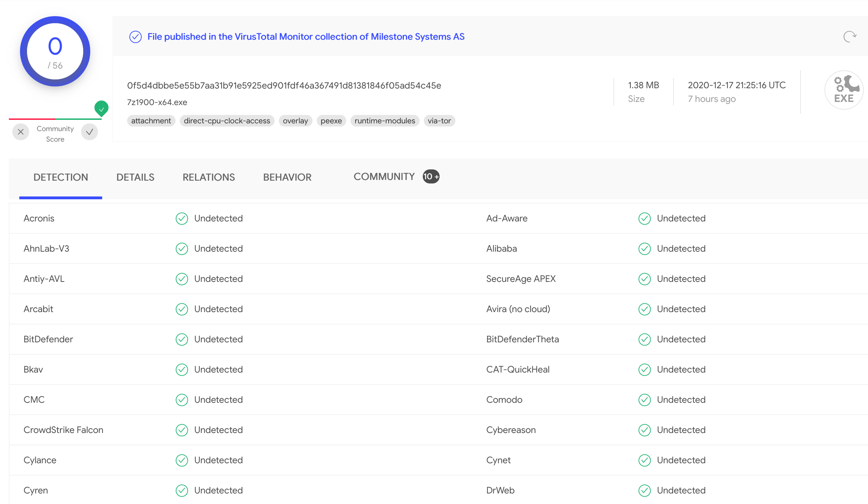This screenshot has width=868, height=504.
Task: Click the CMC undetected check icon
Action: 182,400
